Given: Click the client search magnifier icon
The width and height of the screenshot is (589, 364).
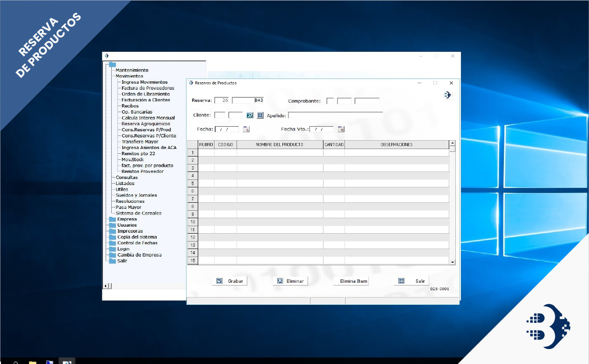Looking at the screenshot, I should coord(250,115).
